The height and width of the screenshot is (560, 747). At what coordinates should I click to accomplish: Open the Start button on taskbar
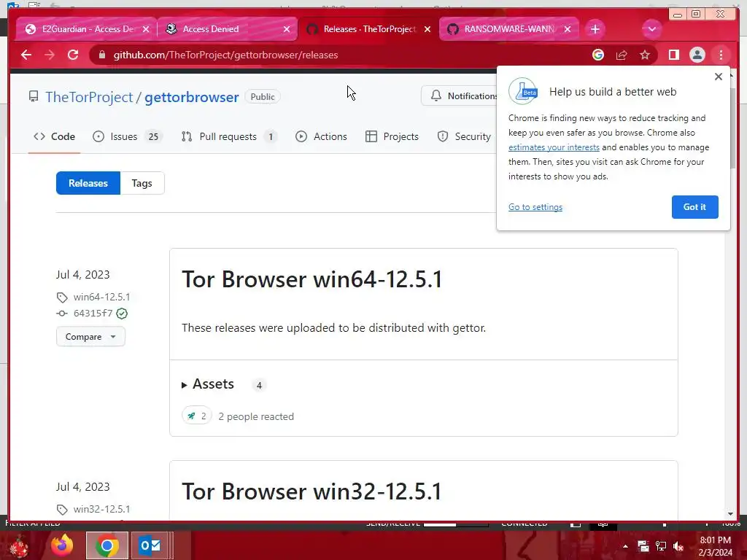(x=18, y=545)
